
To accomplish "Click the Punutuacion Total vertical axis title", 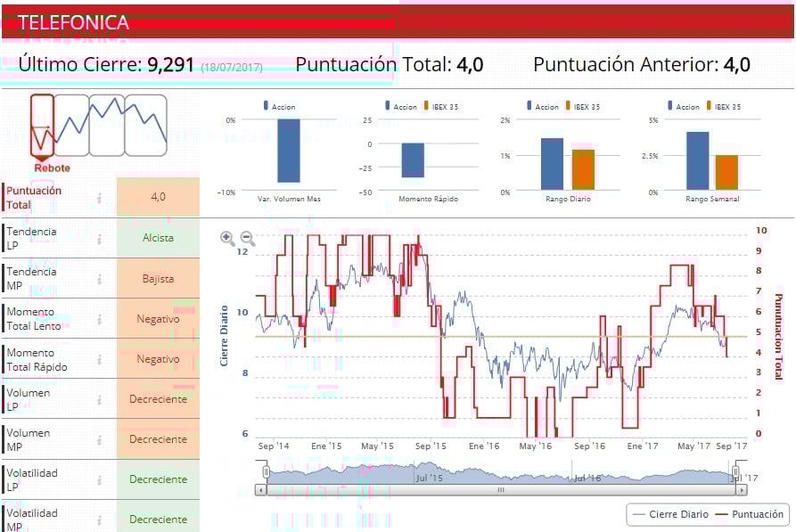I will point(778,337).
